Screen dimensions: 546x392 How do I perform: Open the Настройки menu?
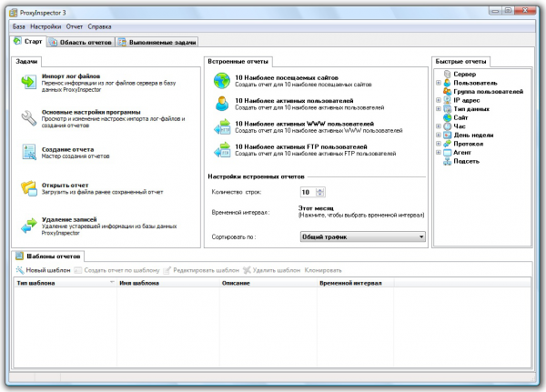pos(45,26)
